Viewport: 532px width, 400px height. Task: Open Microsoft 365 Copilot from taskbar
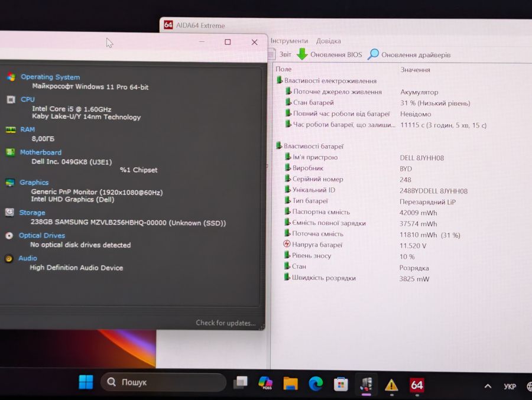[265, 383]
